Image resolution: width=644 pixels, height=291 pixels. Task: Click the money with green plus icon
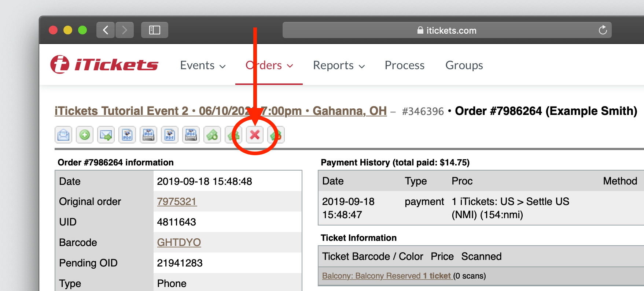pyautogui.click(x=212, y=135)
